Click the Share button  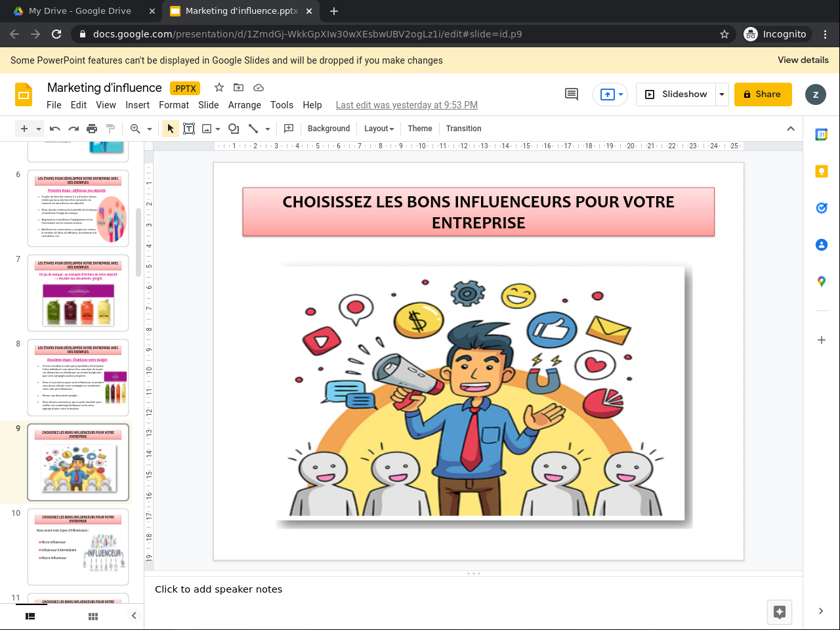pyautogui.click(x=763, y=94)
